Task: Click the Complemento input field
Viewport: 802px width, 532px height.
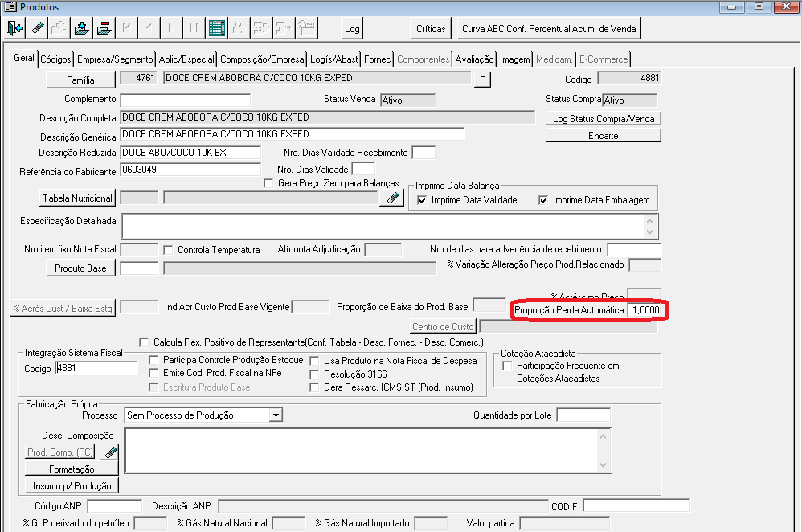Action: click(185, 100)
